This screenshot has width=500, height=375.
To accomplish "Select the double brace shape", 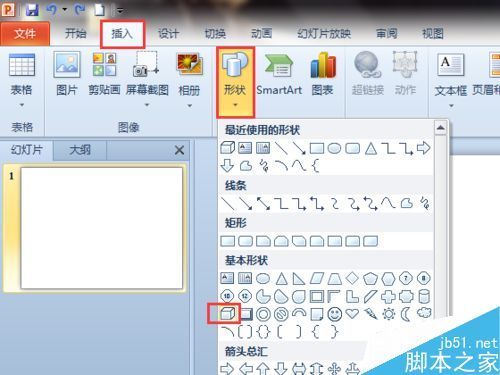I will click(263, 332).
